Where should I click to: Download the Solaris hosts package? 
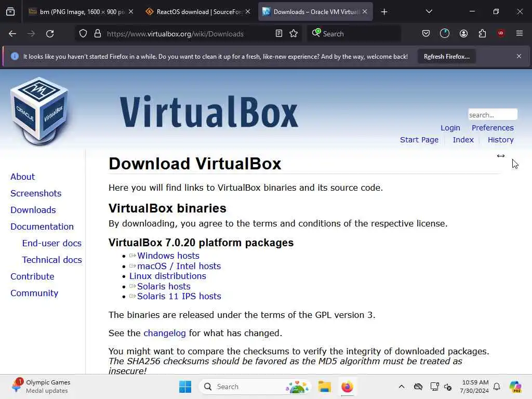[x=164, y=286]
